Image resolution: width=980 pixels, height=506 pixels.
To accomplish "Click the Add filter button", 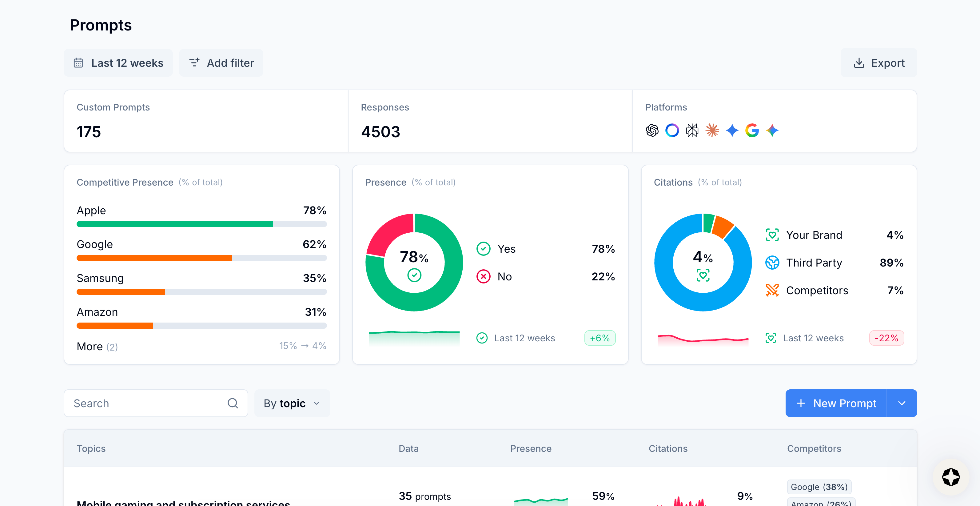I will point(221,63).
